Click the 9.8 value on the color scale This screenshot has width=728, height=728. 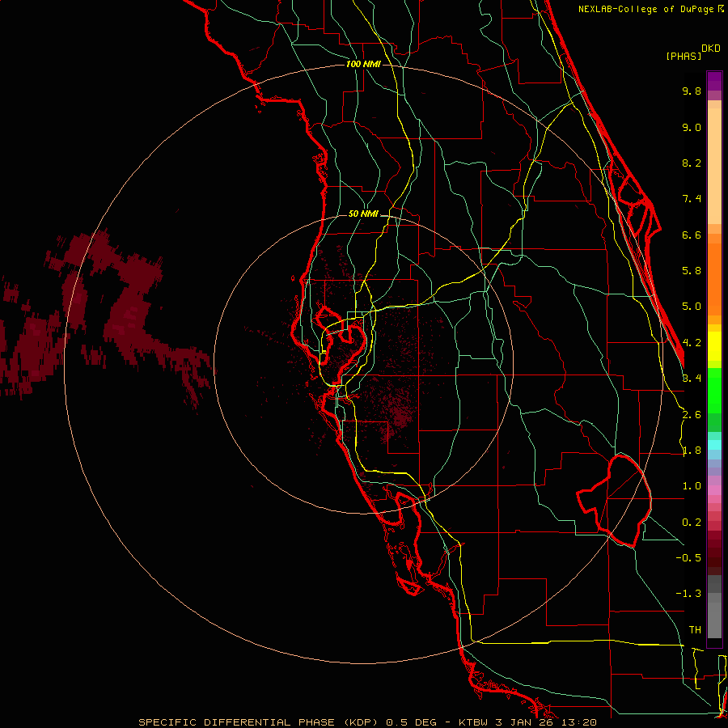click(692, 91)
